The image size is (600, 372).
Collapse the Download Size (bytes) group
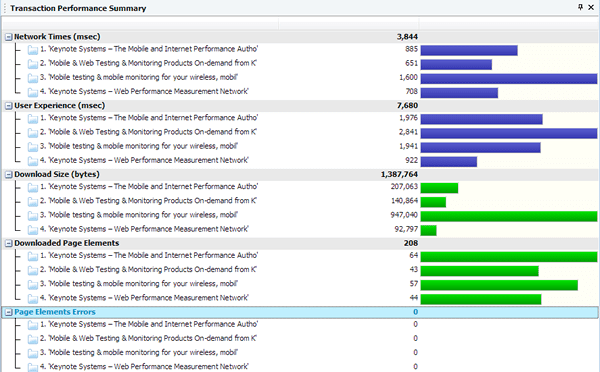coord(8,175)
